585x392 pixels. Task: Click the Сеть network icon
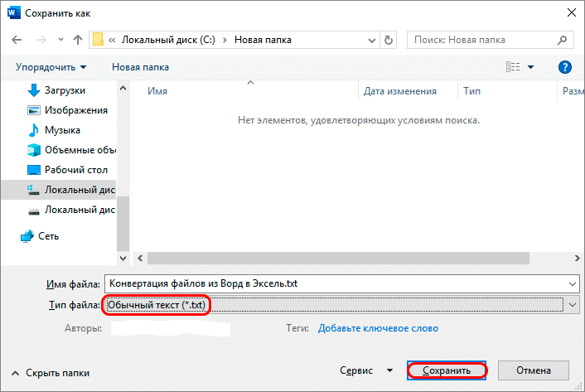pyautogui.click(x=27, y=236)
